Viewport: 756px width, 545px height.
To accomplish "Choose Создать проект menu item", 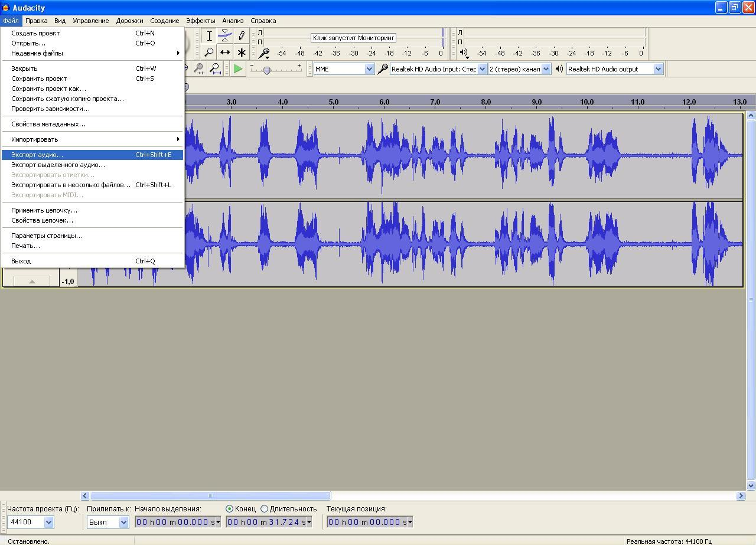I will coord(92,33).
